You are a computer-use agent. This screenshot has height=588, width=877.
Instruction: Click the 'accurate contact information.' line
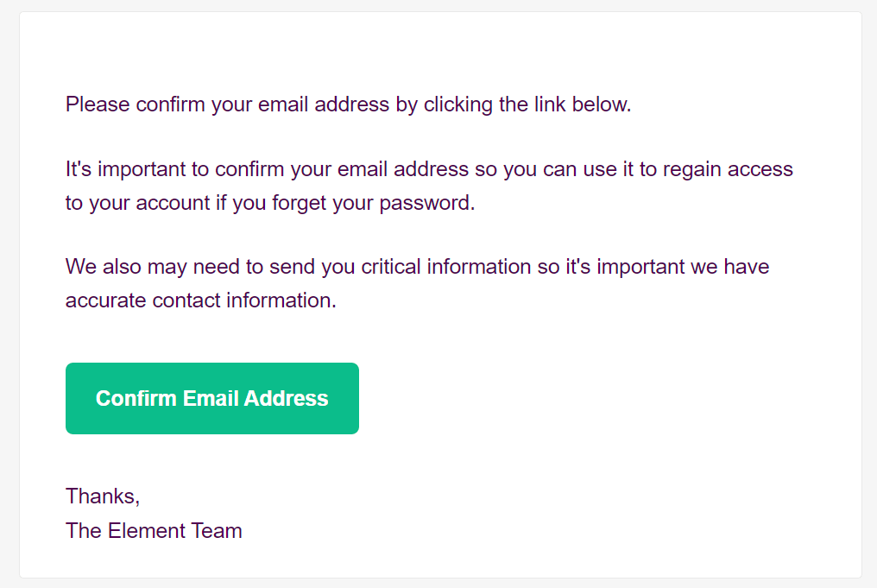pyautogui.click(x=201, y=300)
